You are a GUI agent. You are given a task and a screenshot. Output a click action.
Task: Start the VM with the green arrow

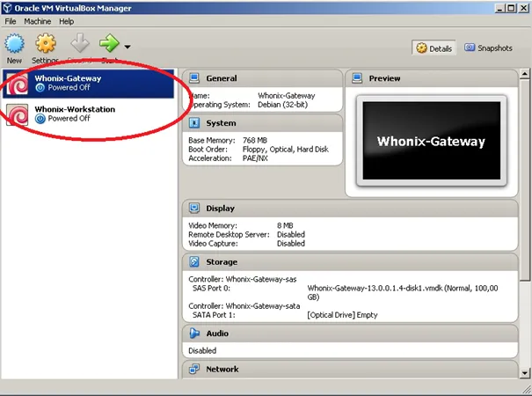109,43
